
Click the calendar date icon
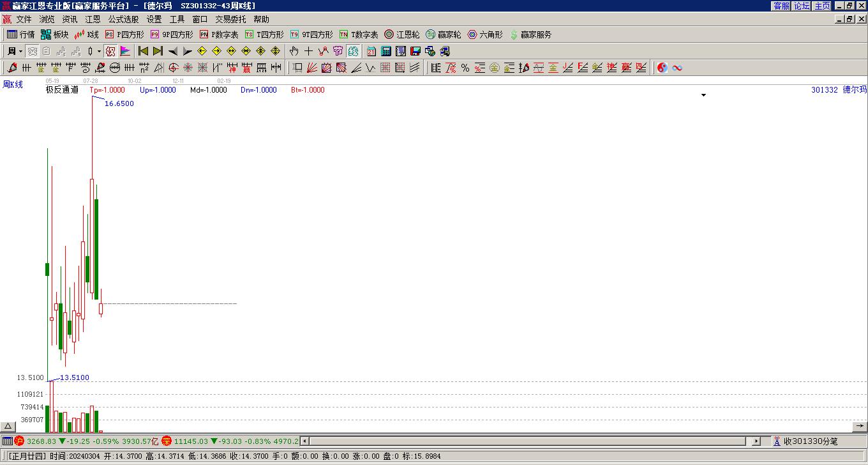coord(371,51)
